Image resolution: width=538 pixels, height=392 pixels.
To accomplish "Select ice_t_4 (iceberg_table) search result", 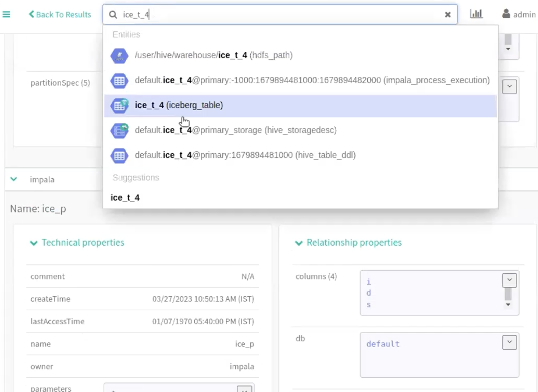I will coord(179,105).
